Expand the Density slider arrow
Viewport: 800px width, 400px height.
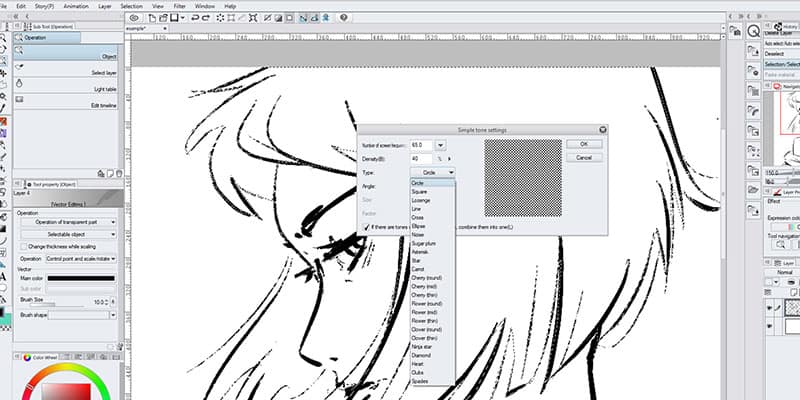449,159
